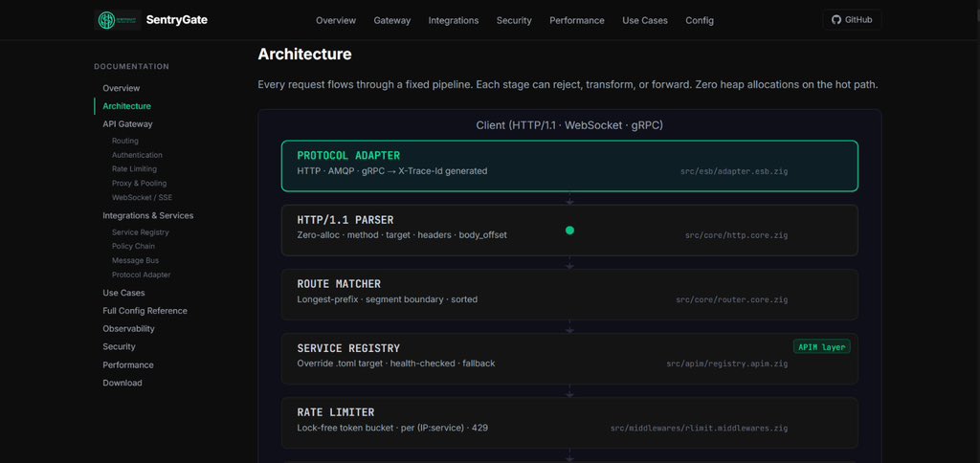Open the Gateway nav item
Screen dimensions: 980x463
[391, 21]
